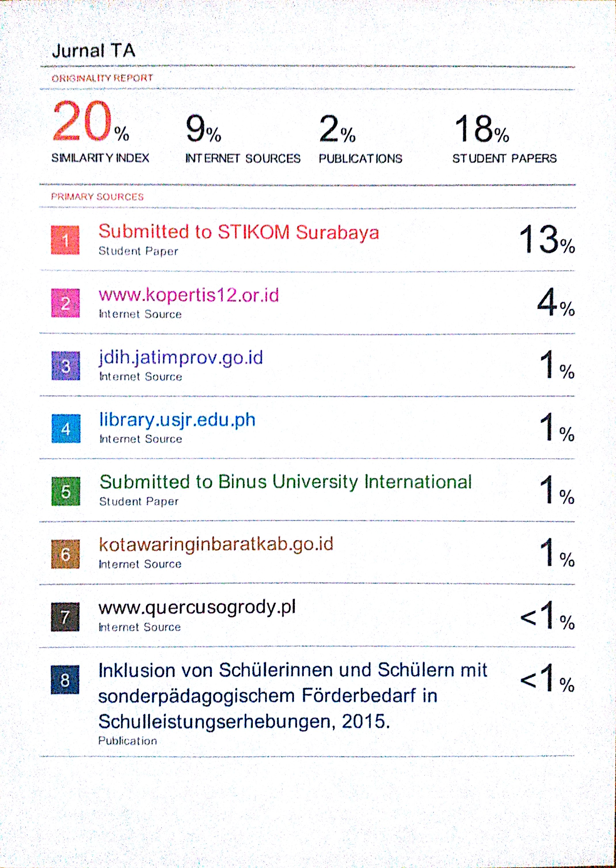This screenshot has height=868, width=616.
Task: Open the Submitted to STIKOM Surabaya source
Action: coord(239,232)
